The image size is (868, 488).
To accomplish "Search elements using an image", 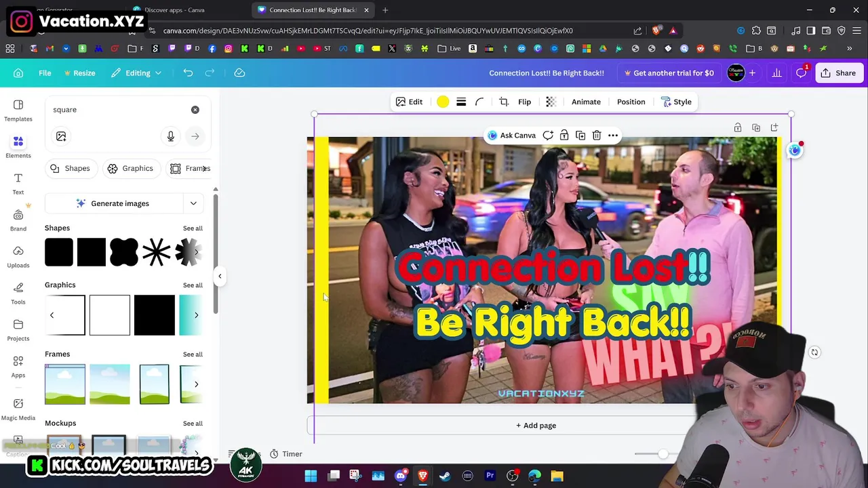I will point(61,136).
